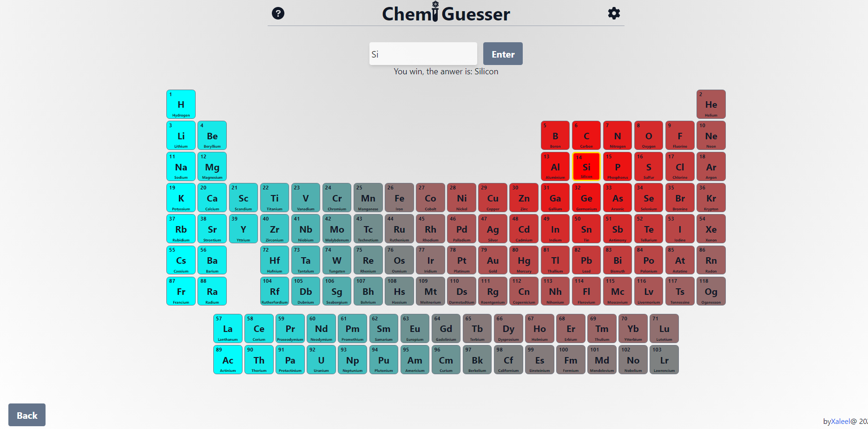Viewport: 868px width, 429px height.
Task: Click the Lawrencium element tile
Action: point(664,360)
